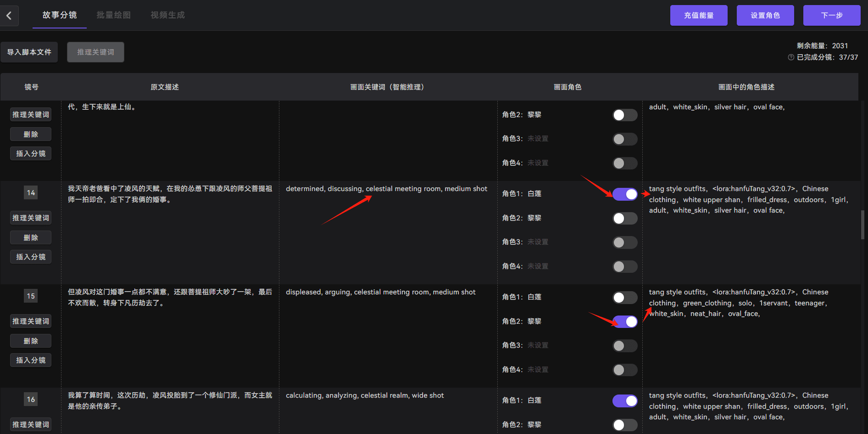Screen dimensions: 868x434
Task: Click original text starting 但凌风对这门婚事
Action: [x=170, y=298]
